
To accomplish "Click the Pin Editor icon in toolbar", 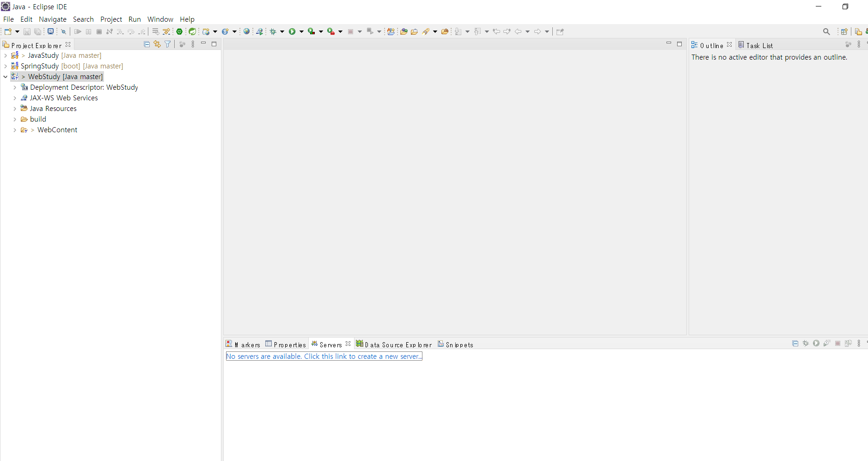I will click(x=560, y=31).
